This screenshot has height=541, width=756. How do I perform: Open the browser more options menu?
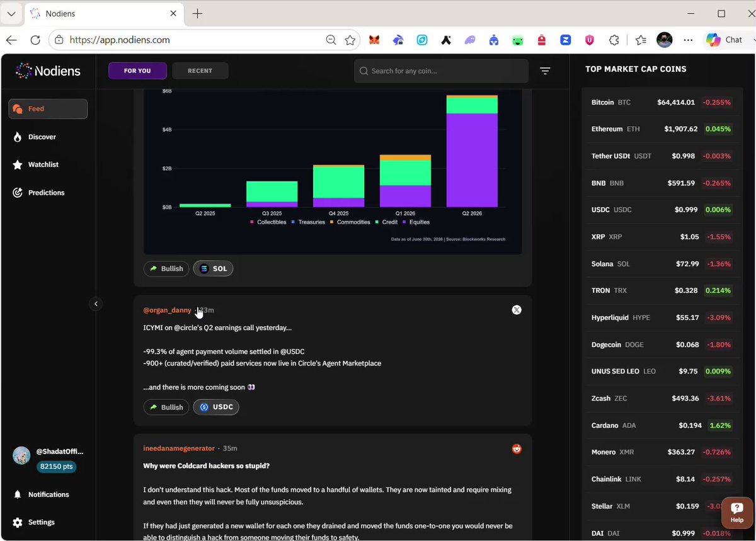689,40
